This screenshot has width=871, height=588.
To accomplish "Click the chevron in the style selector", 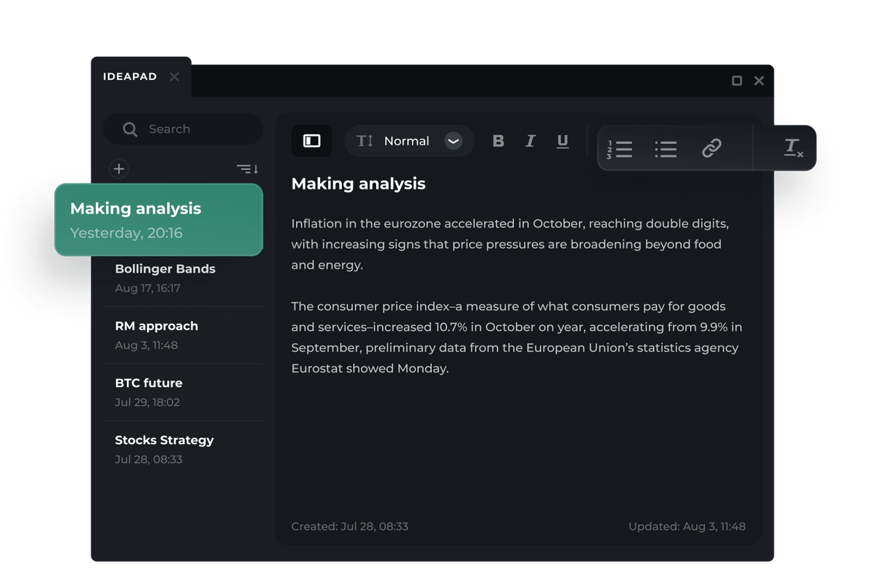I will [x=454, y=141].
